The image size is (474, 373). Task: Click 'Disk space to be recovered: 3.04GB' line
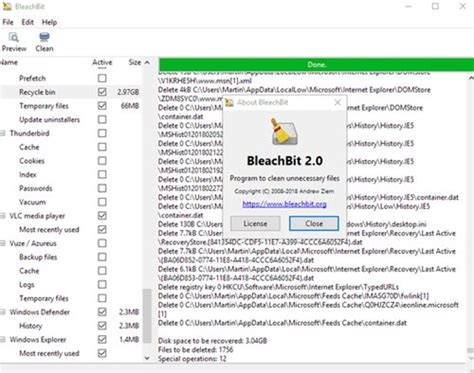click(212, 341)
